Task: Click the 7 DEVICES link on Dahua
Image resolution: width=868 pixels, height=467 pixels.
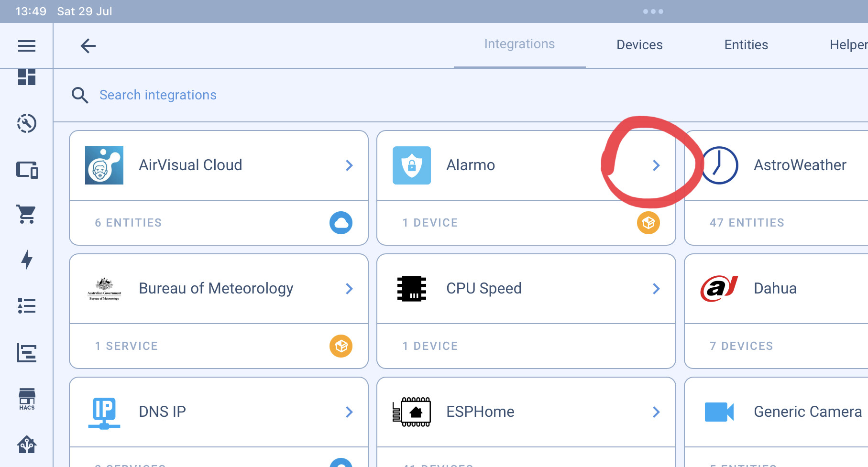Action: pos(742,346)
